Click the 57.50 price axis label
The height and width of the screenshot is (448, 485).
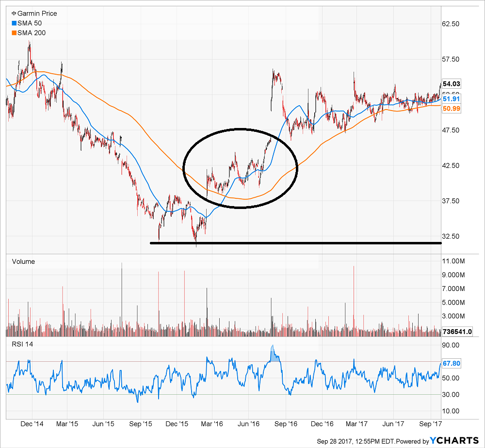(451, 59)
